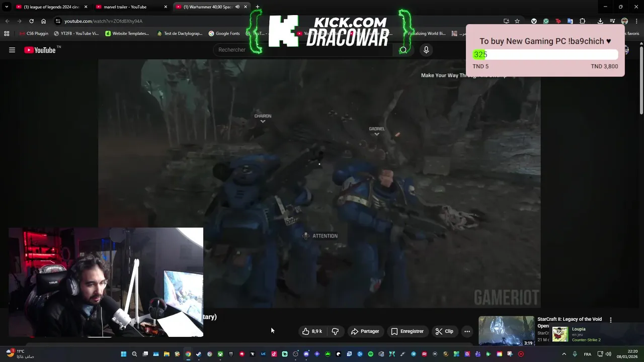Open the Partager share dialog
644x362 pixels.
pos(365,331)
